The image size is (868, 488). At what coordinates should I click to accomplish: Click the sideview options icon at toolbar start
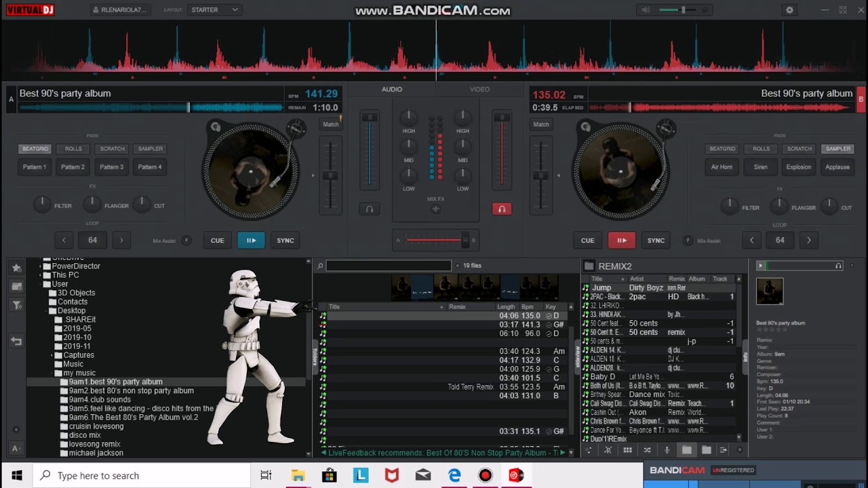click(588, 450)
